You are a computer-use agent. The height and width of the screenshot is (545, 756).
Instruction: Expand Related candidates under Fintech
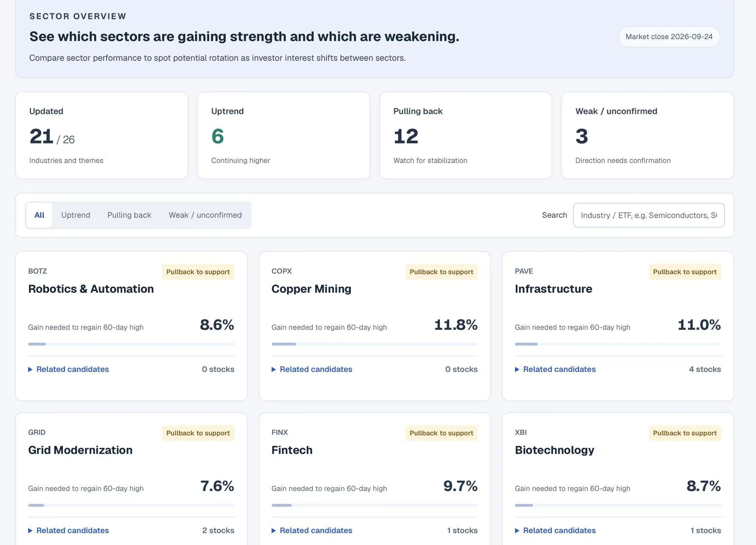pyautogui.click(x=312, y=531)
